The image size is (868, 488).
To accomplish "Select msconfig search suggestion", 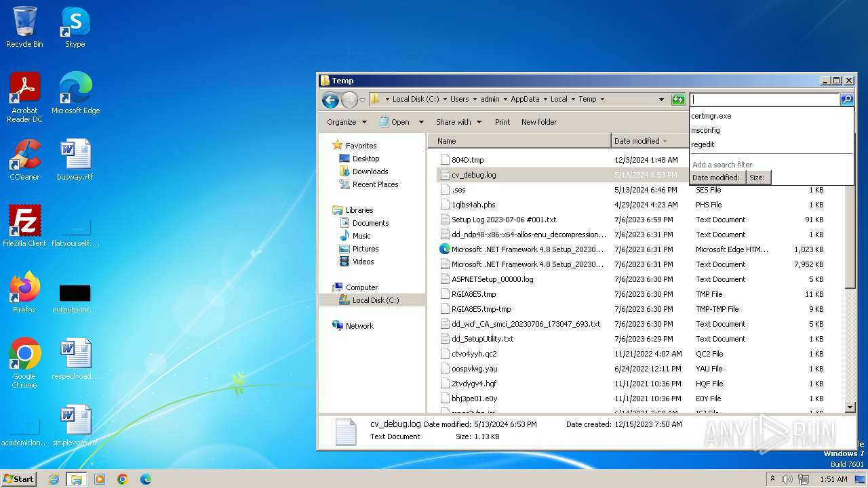I will (x=771, y=130).
